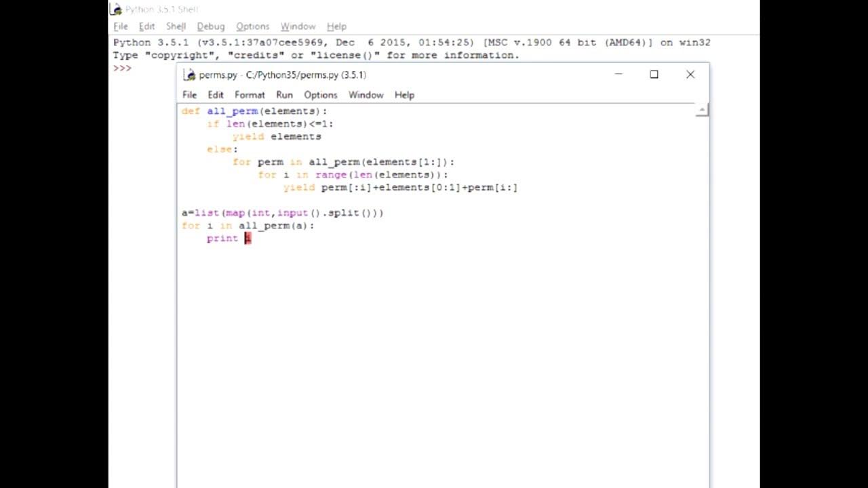Open Format menu in perms.py editor

250,95
